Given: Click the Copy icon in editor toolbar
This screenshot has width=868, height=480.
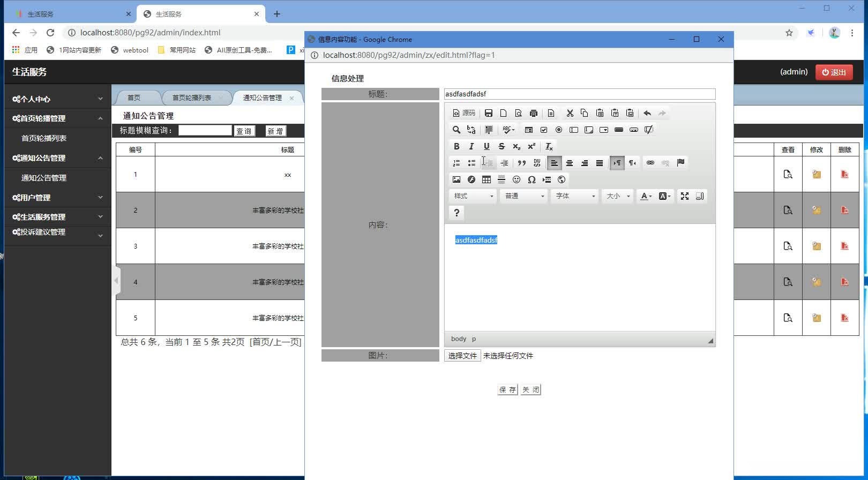Looking at the screenshot, I should tap(585, 113).
